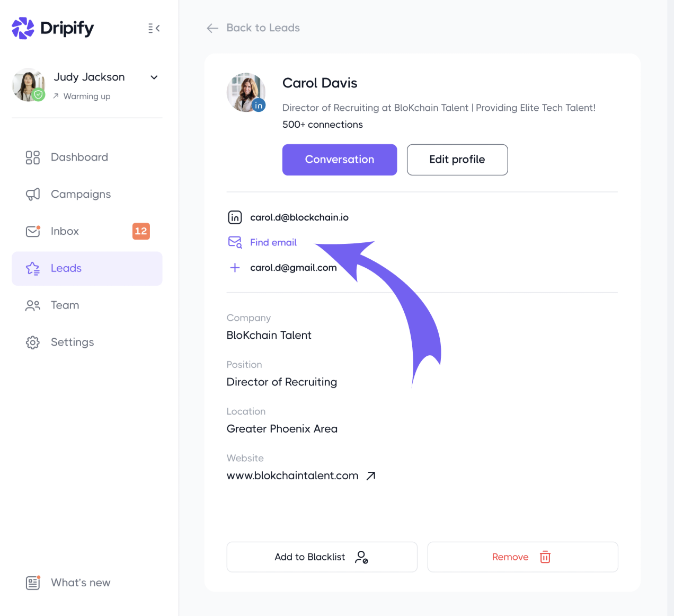This screenshot has width=674, height=616.
Task: Click the red trash icon
Action: point(545,557)
